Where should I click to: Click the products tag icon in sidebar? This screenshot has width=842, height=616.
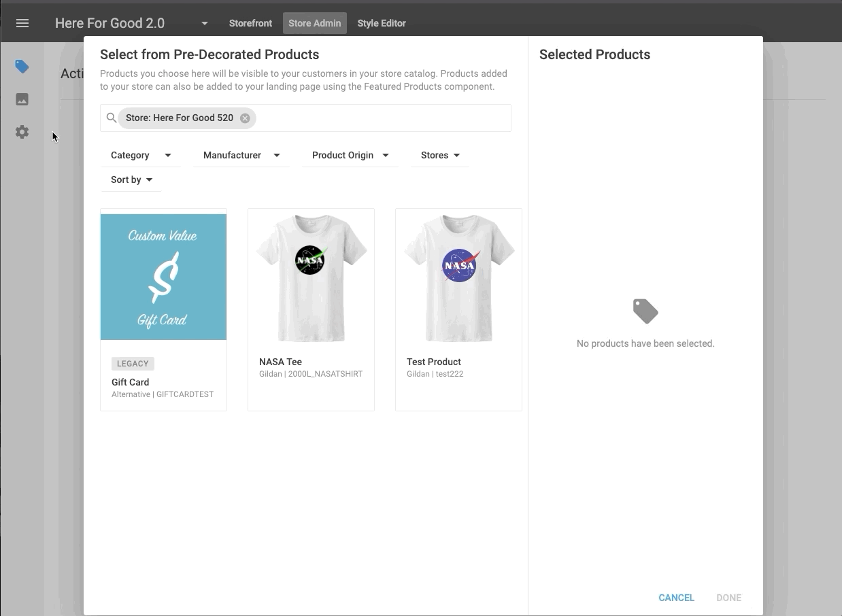coord(22,67)
